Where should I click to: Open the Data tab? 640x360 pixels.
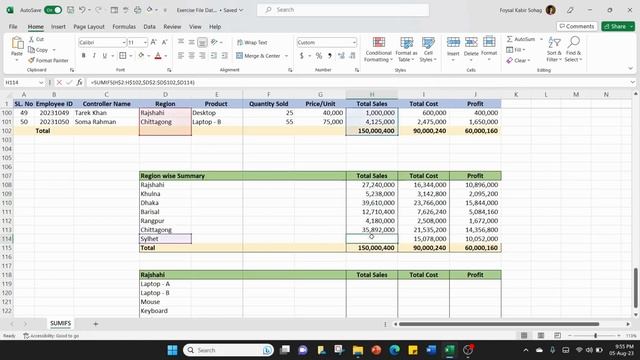click(149, 27)
